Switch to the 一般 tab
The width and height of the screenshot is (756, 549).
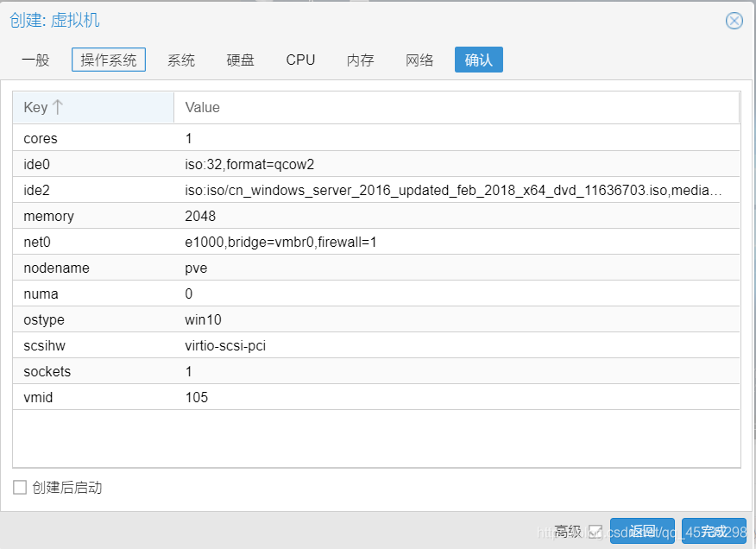tap(35, 60)
